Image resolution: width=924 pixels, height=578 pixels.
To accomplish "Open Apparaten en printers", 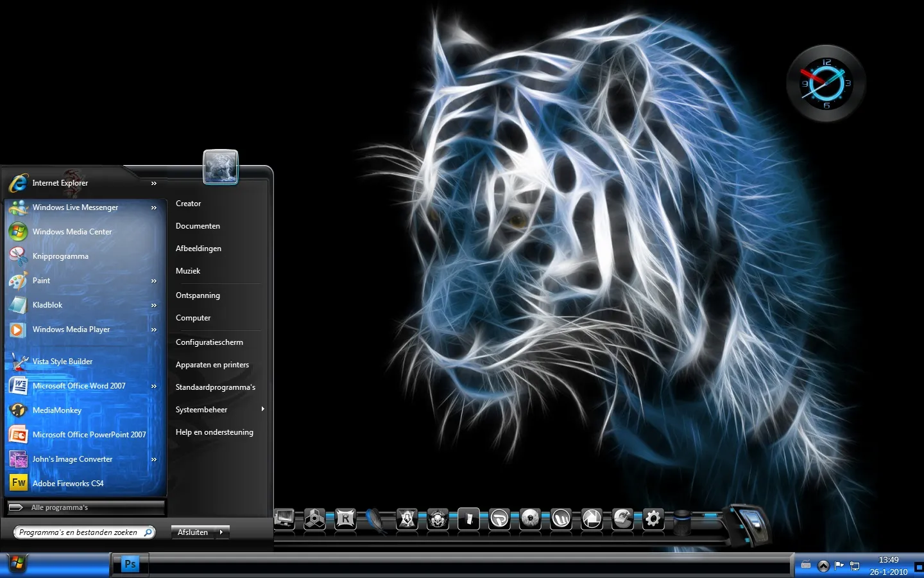I will pos(212,365).
